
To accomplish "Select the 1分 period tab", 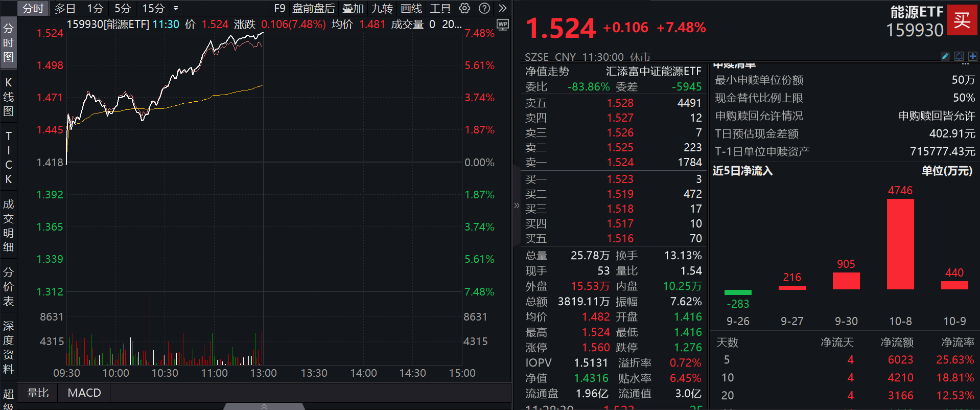I will tap(95, 8).
